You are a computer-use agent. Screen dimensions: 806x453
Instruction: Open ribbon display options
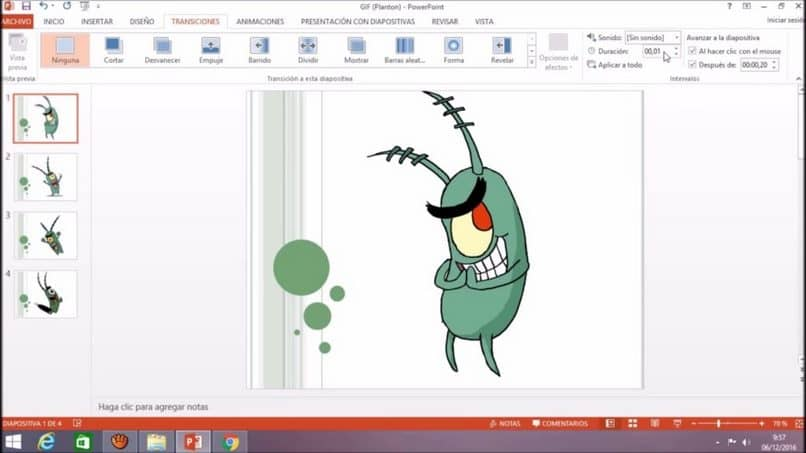point(746,6)
